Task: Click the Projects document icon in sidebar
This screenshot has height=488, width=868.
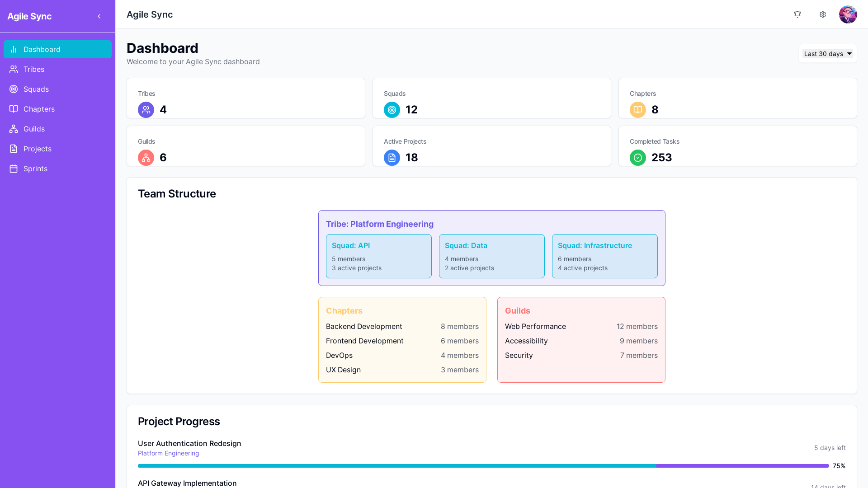Action: [x=14, y=149]
